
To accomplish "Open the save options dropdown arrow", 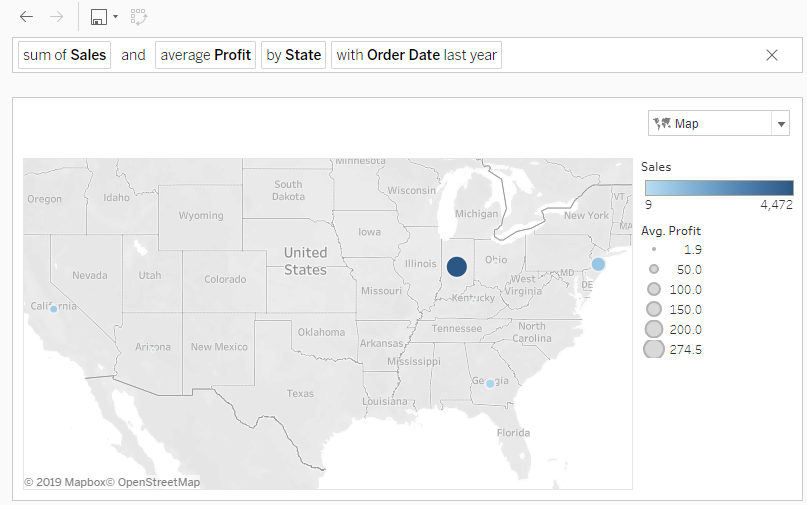I will point(116,17).
